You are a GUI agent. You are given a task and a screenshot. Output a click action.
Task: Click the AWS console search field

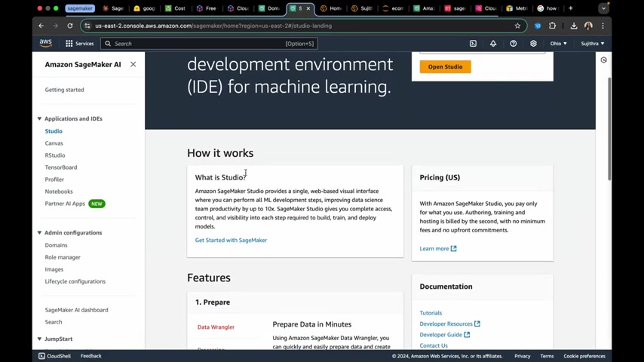pyautogui.click(x=209, y=43)
